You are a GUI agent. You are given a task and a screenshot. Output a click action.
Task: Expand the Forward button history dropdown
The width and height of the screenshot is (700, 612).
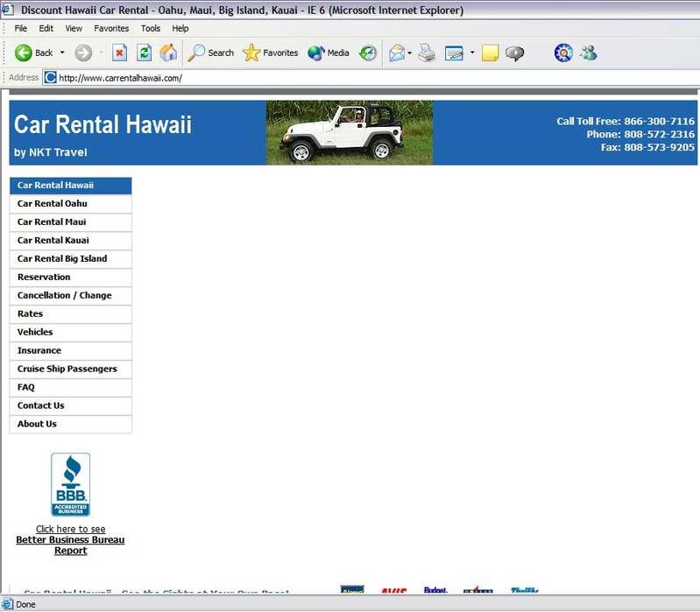coord(100,53)
